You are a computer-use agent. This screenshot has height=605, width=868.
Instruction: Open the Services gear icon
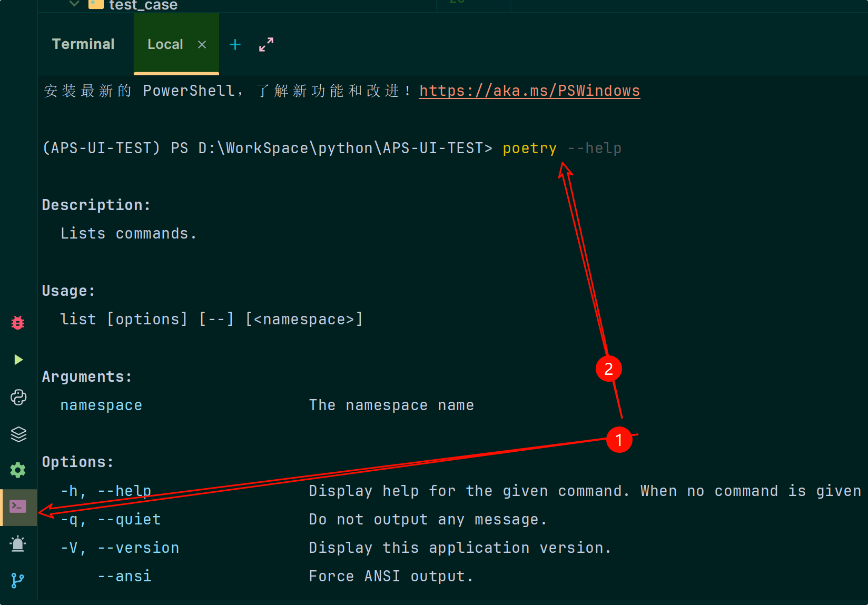pyautogui.click(x=18, y=470)
